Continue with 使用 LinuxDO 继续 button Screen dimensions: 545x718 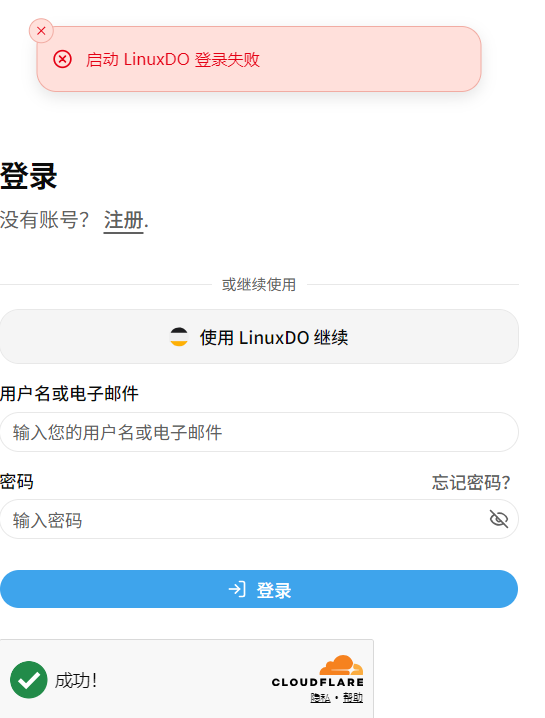click(x=259, y=337)
